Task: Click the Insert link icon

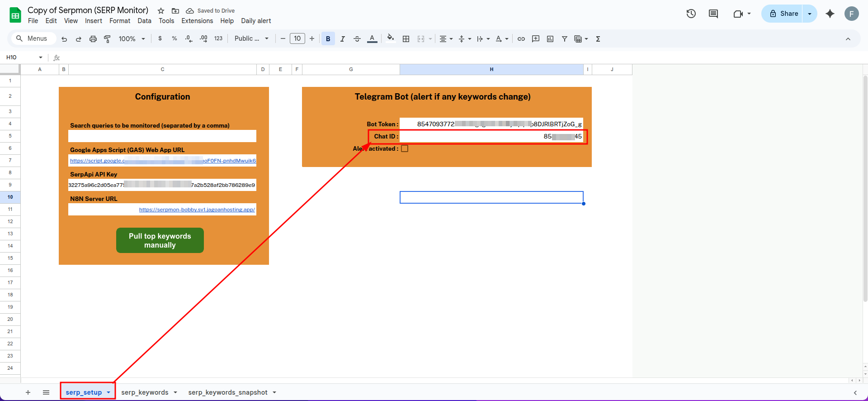Action: click(521, 39)
